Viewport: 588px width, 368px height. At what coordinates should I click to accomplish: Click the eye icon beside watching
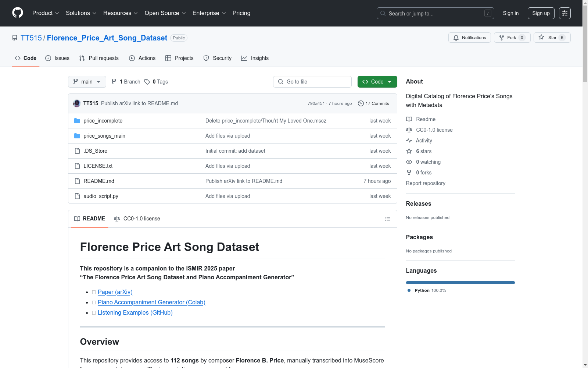409,162
